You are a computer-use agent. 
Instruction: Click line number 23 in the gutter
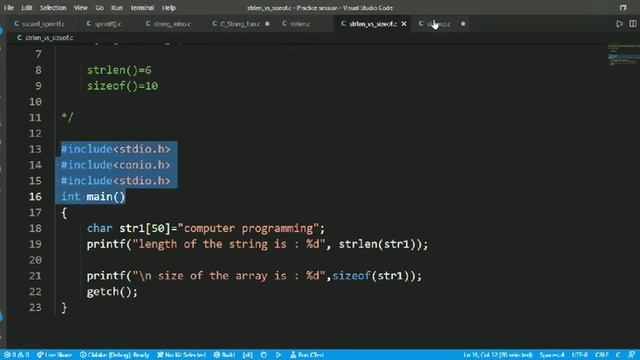[x=35, y=307]
